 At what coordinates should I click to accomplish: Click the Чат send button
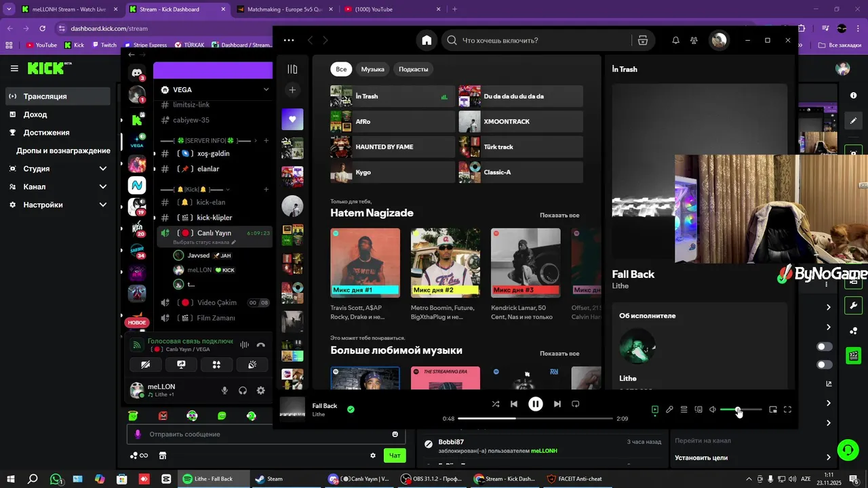(395, 455)
